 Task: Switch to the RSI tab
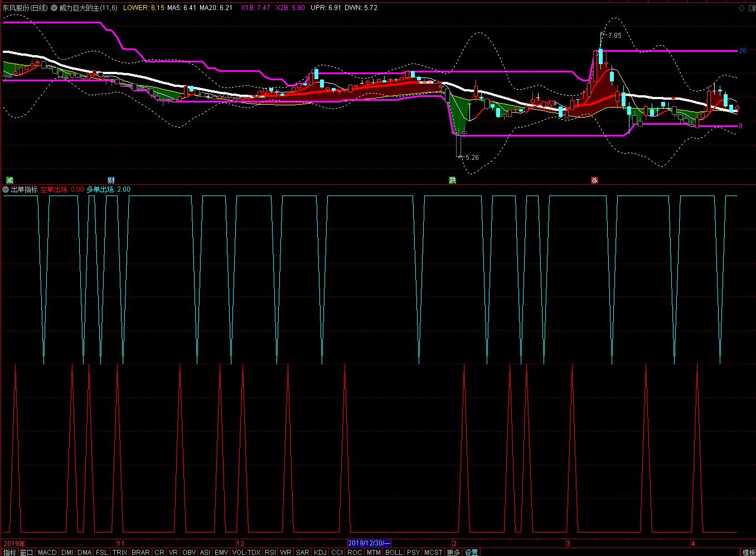pyautogui.click(x=270, y=552)
